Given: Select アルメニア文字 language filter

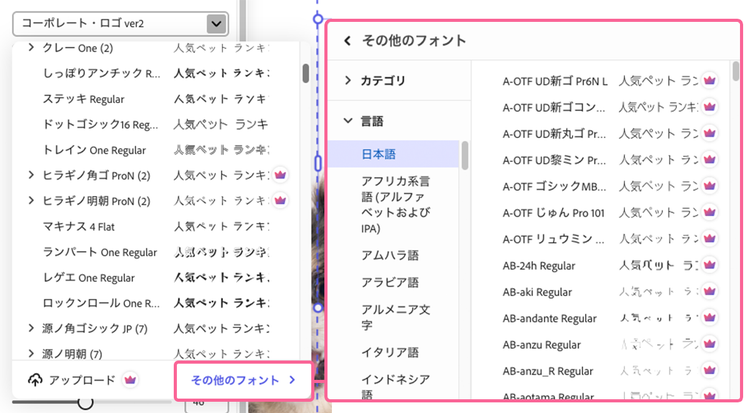Looking at the screenshot, I should pyautogui.click(x=394, y=317).
